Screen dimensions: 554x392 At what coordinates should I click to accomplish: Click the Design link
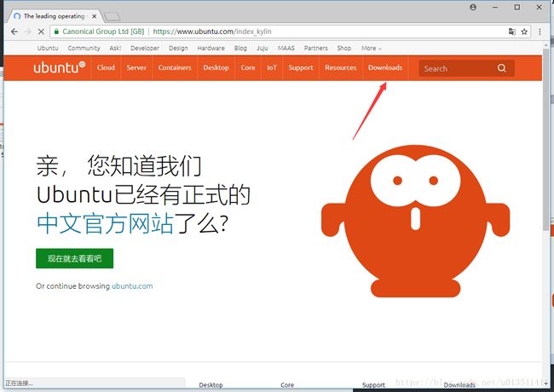click(x=178, y=48)
